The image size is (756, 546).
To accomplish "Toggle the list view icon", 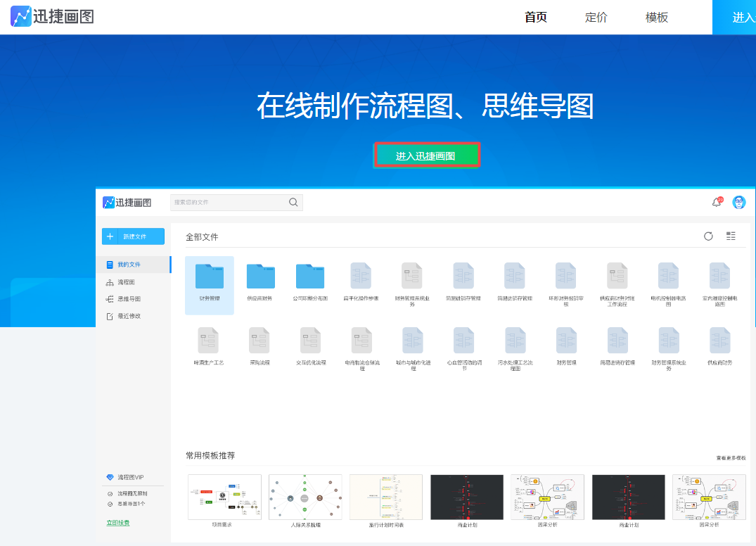I will pyautogui.click(x=731, y=236).
